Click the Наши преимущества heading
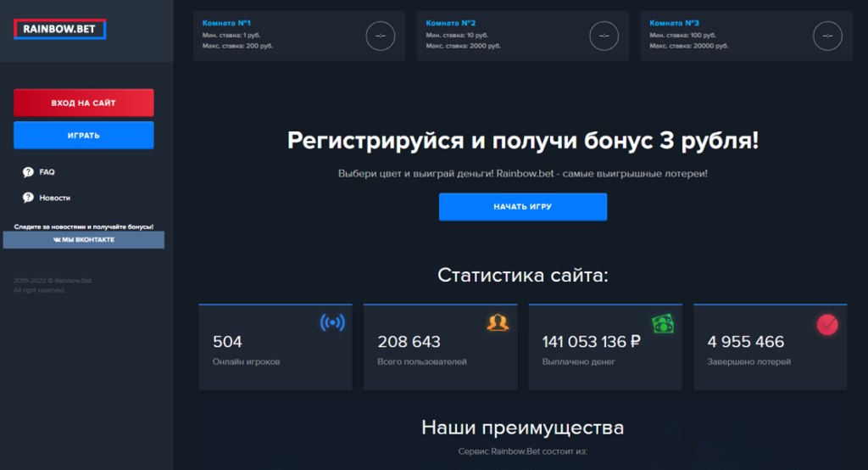The height and width of the screenshot is (470, 868). point(522,428)
